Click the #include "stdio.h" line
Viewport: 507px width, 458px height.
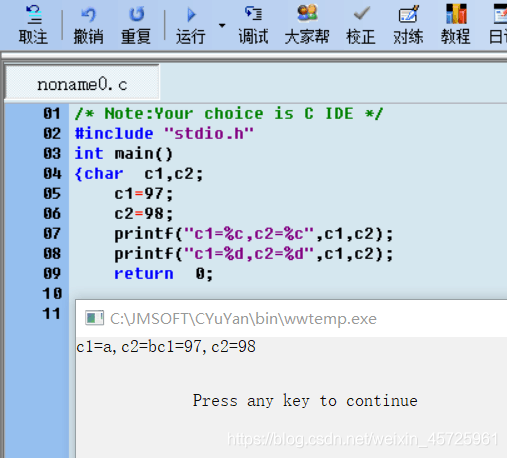click(x=164, y=134)
